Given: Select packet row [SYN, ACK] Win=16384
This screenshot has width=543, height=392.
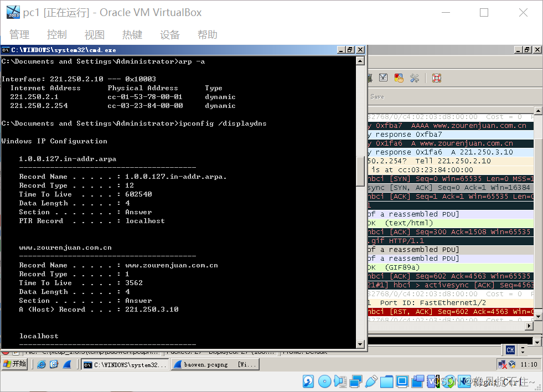Looking at the screenshot, I should coord(451,188).
